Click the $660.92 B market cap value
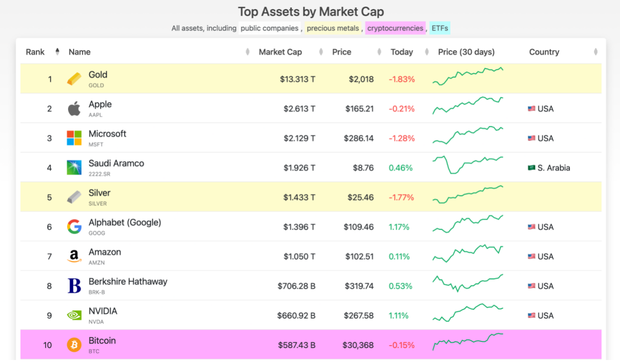Screen dimensions: 620x364 tap(296, 315)
